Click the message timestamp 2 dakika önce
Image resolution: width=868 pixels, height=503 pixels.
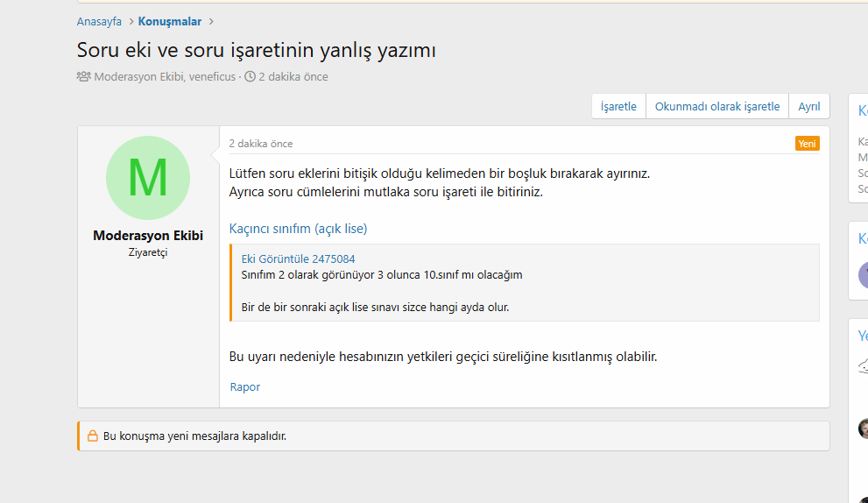pyautogui.click(x=261, y=144)
